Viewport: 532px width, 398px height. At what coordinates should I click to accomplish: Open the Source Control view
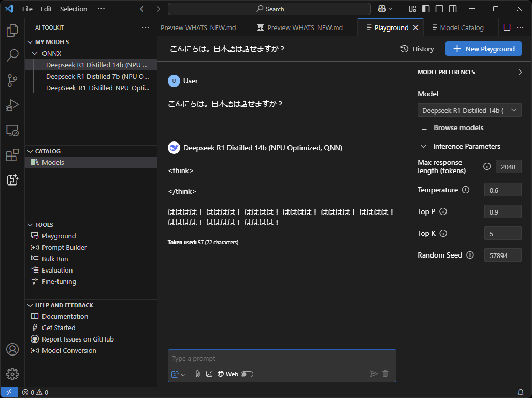pos(12,80)
